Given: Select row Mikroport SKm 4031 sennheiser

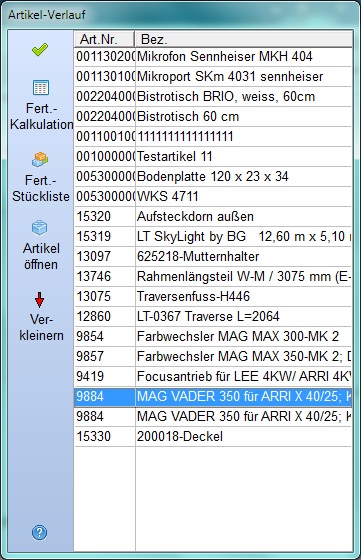Looking at the screenshot, I should 213,76.
